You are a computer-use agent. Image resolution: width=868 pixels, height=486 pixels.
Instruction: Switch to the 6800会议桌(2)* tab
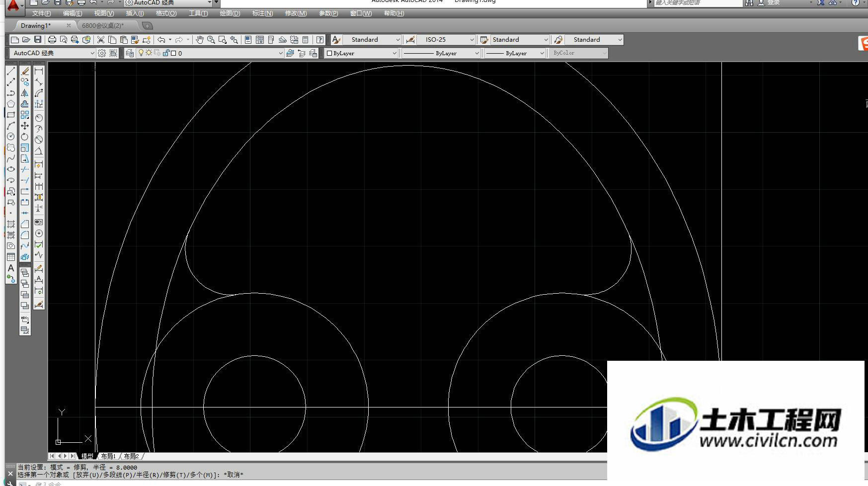(x=103, y=25)
